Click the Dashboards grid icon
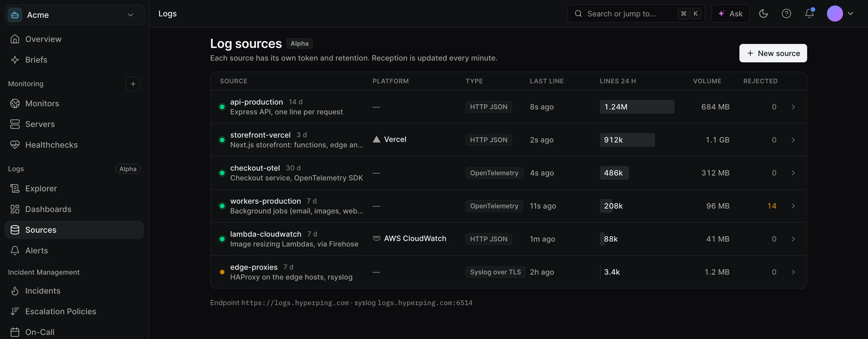The height and width of the screenshot is (339, 868). click(15, 209)
